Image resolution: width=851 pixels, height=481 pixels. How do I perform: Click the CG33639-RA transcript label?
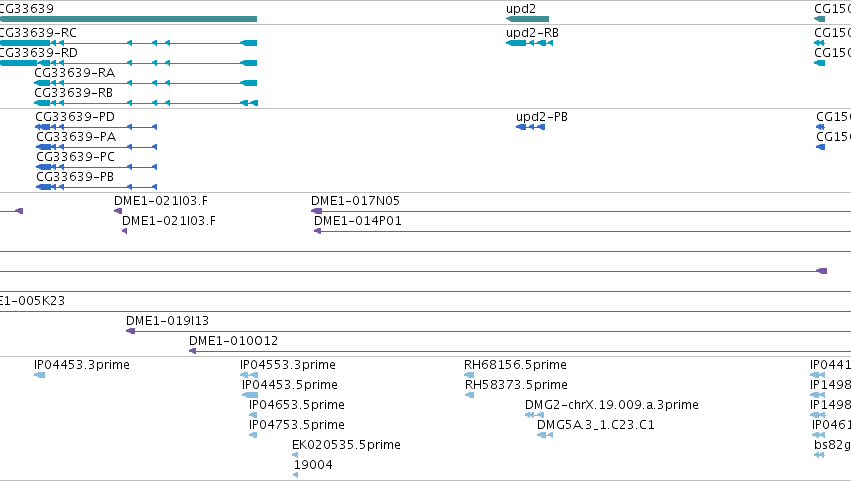74,73
